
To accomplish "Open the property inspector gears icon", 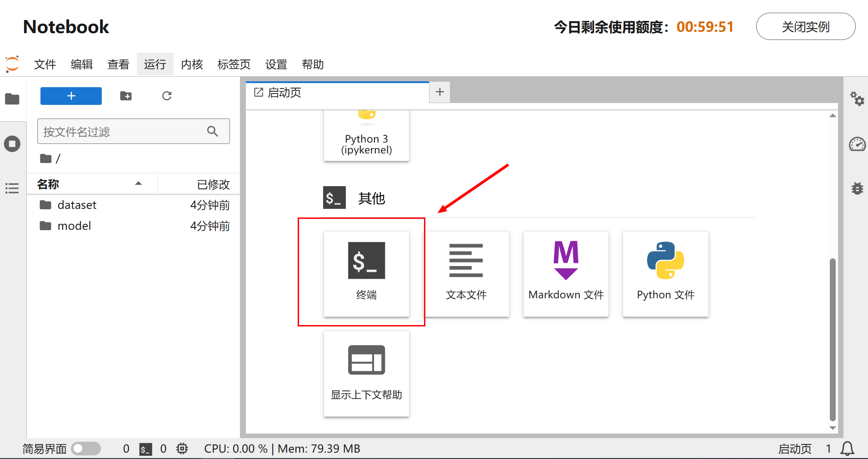I will pyautogui.click(x=857, y=99).
